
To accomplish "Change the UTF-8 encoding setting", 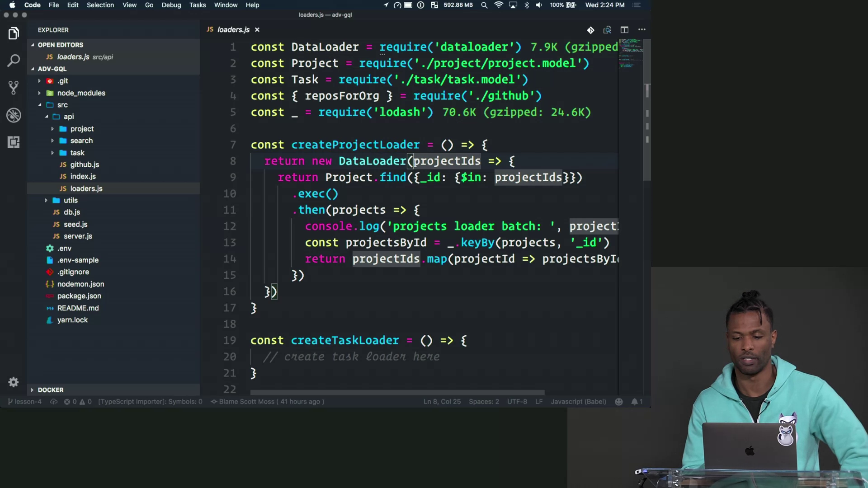I will [517, 402].
